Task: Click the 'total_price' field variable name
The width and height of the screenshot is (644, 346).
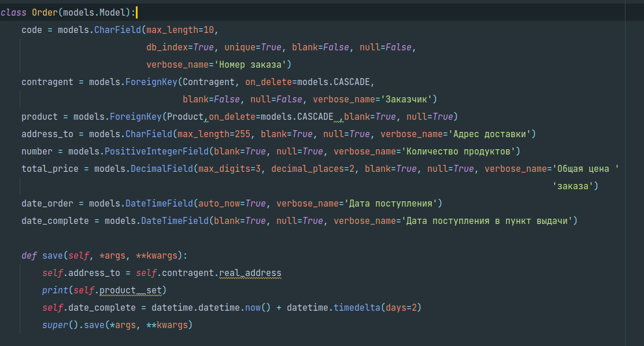Action: (50, 168)
